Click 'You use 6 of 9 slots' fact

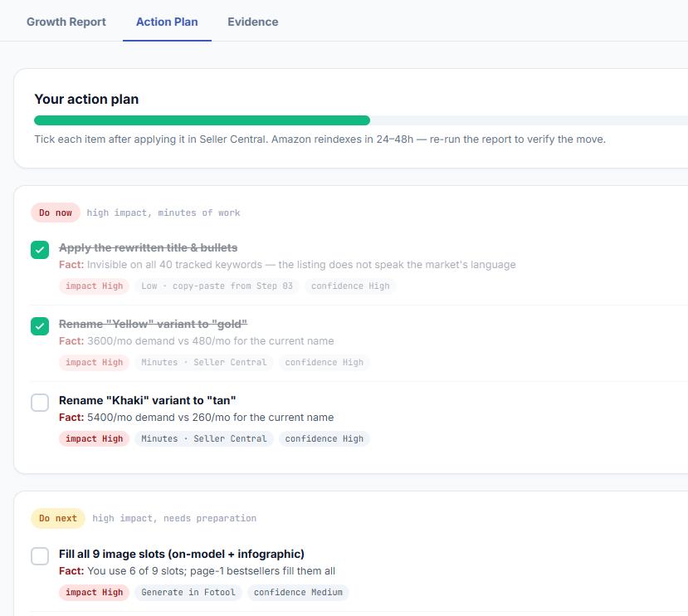click(x=197, y=571)
